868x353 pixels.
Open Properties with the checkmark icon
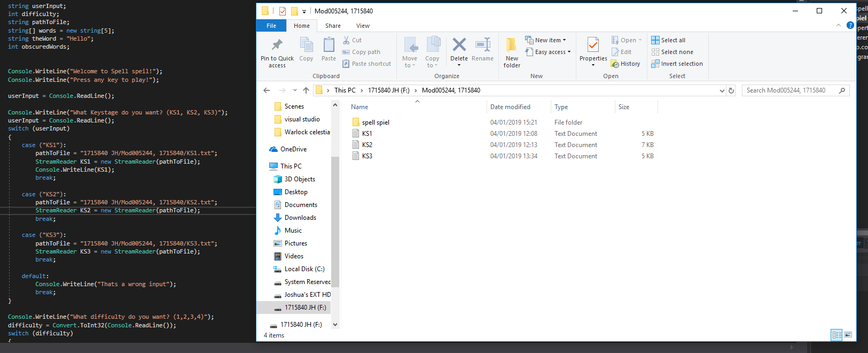click(593, 52)
